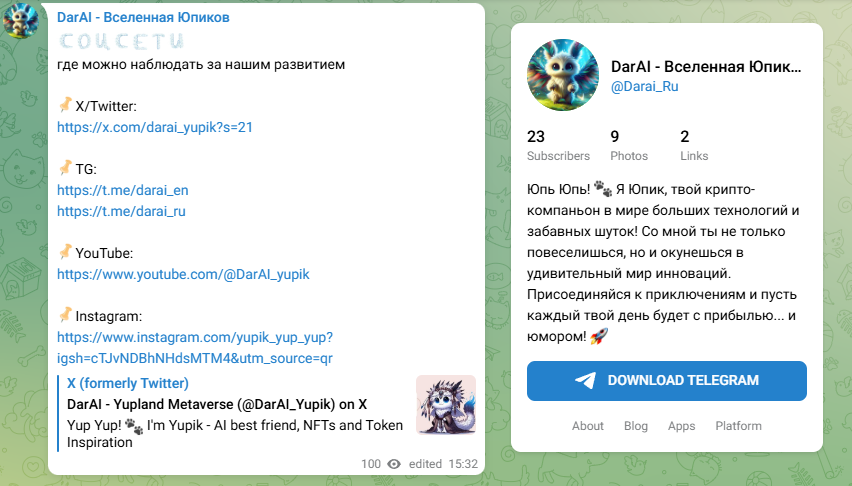Open the t.me/darai_ru link
Screen dimensions: 852x486
(x=121, y=211)
